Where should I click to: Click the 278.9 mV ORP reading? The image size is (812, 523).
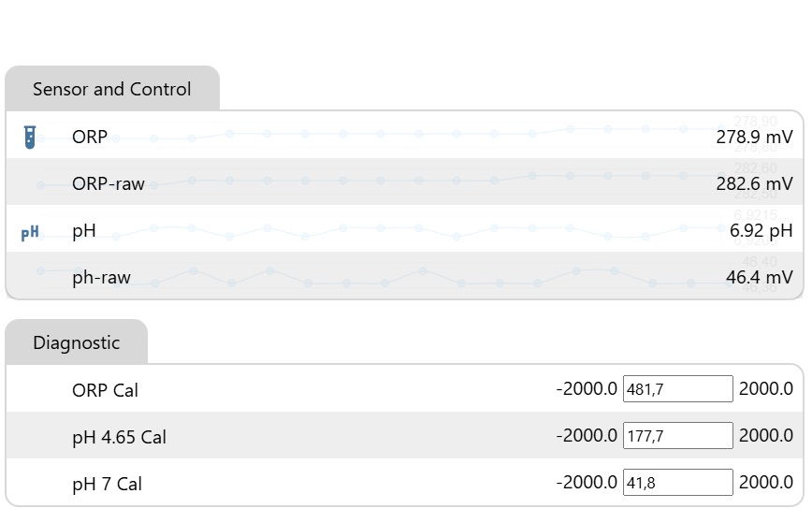pos(754,138)
